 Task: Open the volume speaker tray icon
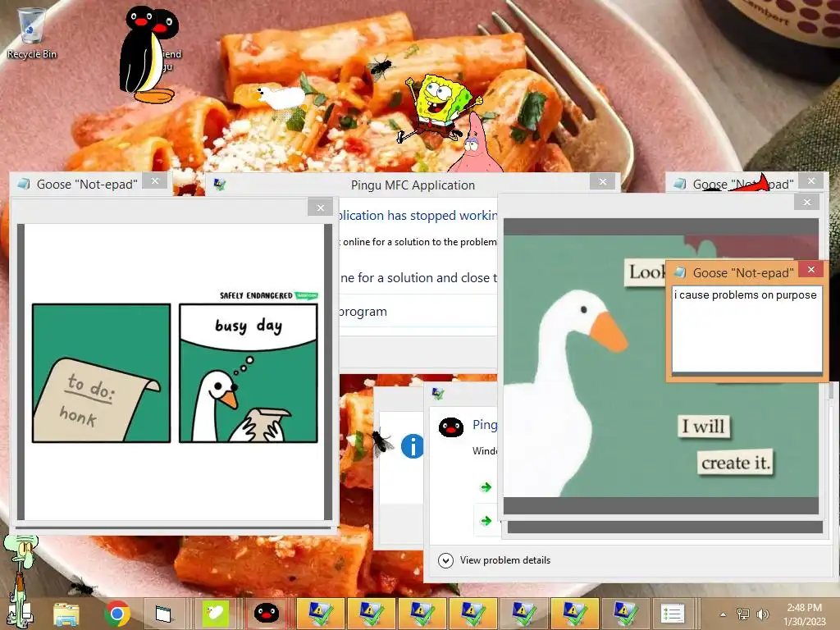[x=762, y=614]
